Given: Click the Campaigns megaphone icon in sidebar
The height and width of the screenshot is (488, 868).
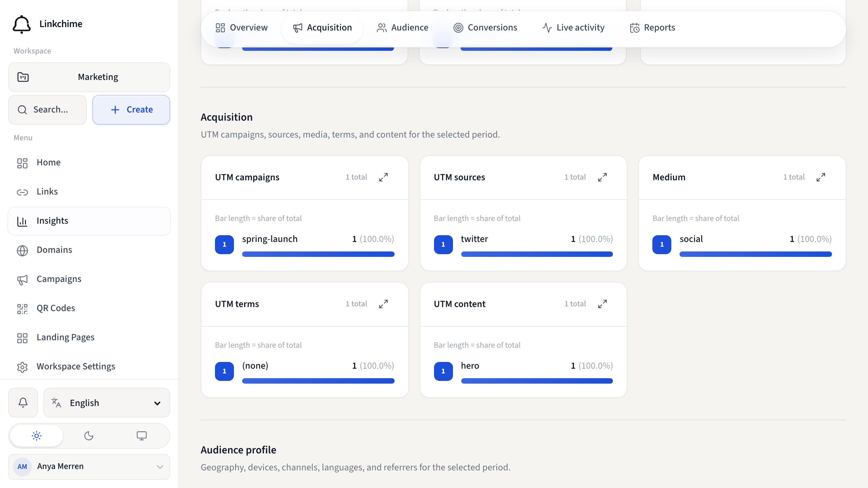Looking at the screenshot, I should coord(22,280).
